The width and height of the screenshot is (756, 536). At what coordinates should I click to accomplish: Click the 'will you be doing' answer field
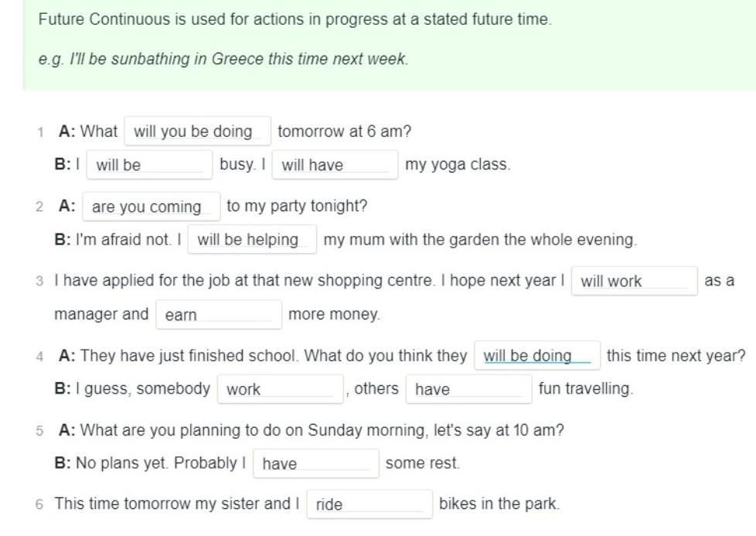[x=197, y=131]
